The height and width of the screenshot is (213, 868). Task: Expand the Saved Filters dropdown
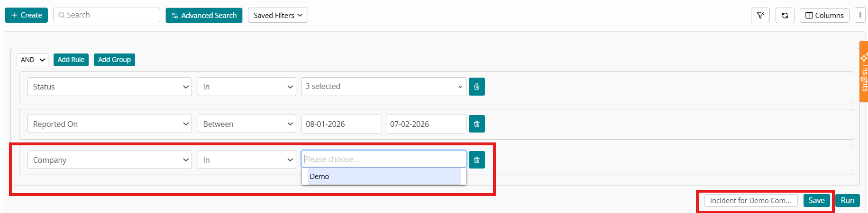click(278, 16)
